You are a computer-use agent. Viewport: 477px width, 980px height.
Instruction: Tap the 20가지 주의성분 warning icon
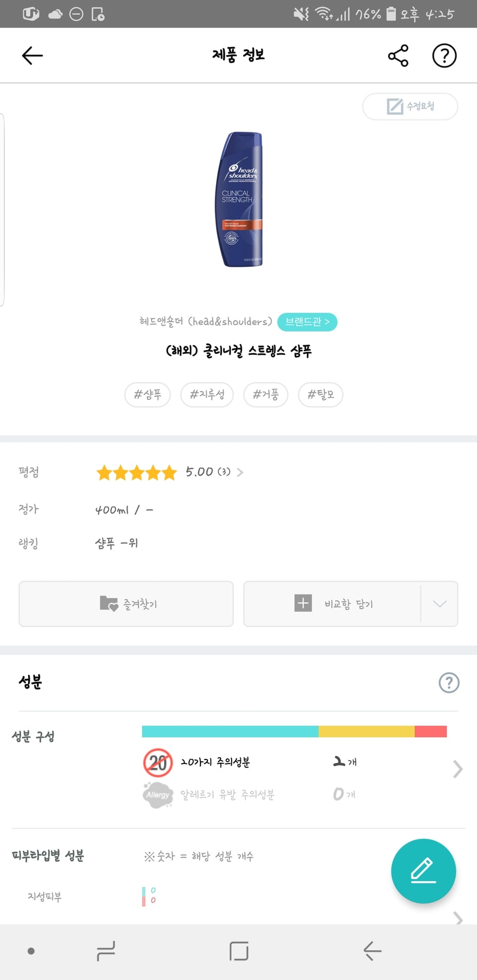pos(157,762)
